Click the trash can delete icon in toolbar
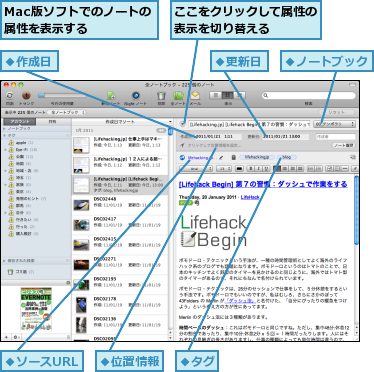Screen dimensions: 374x372 [161, 96]
